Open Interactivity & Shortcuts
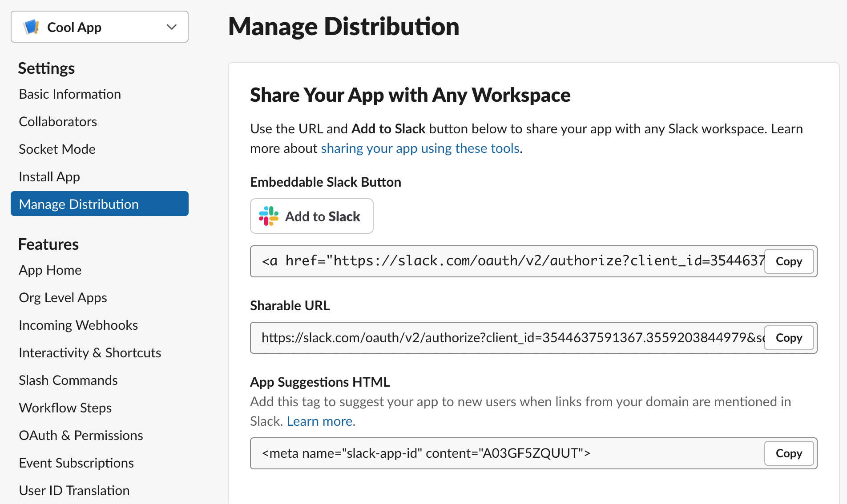 [90, 352]
